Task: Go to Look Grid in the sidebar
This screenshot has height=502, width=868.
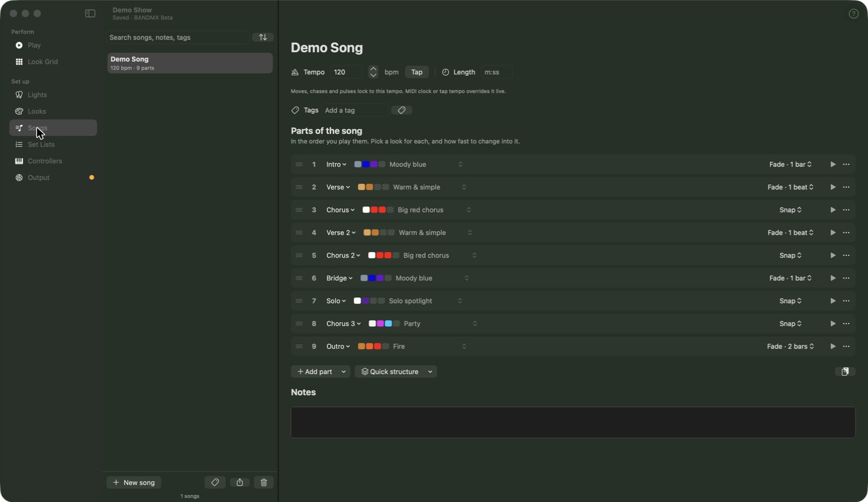Action: click(x=53, y=62)
